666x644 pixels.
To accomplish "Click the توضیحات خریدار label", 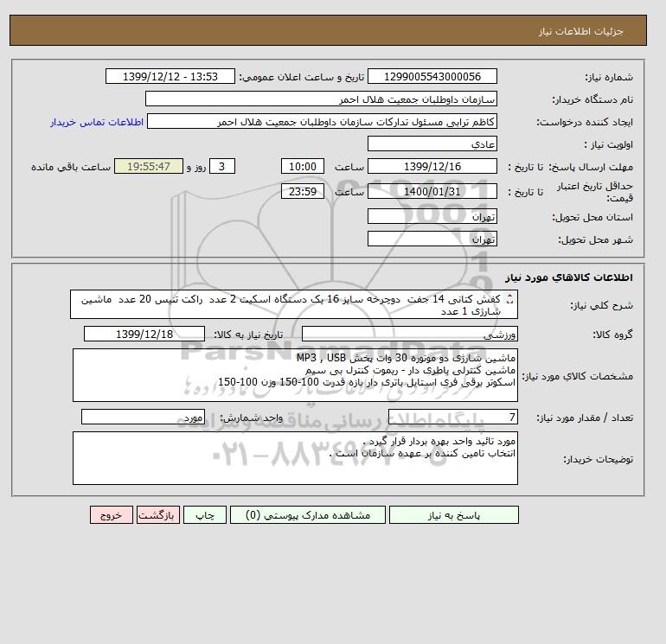I will click(x=598, y=459).
